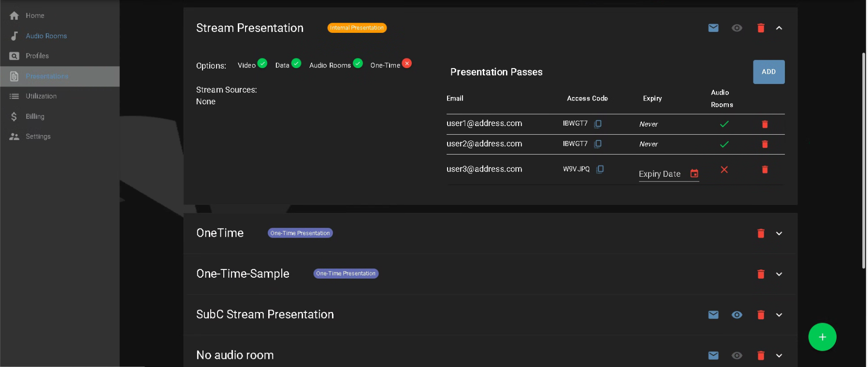
Task: Open Audio Rooms in the sidebar
Action: 46,36
